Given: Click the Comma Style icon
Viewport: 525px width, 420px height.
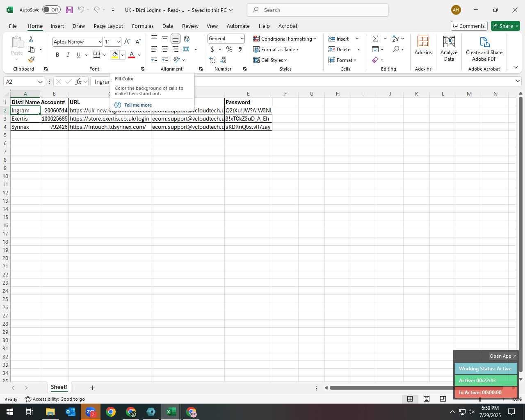Looking at the screenshot, I should coord(240,49).
